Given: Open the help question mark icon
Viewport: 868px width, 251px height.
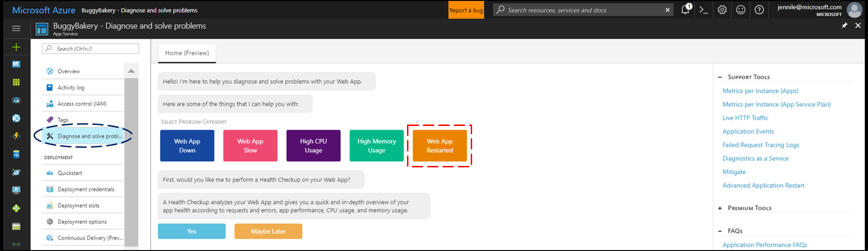Looking at the screenshot, I should coord(759,10).
